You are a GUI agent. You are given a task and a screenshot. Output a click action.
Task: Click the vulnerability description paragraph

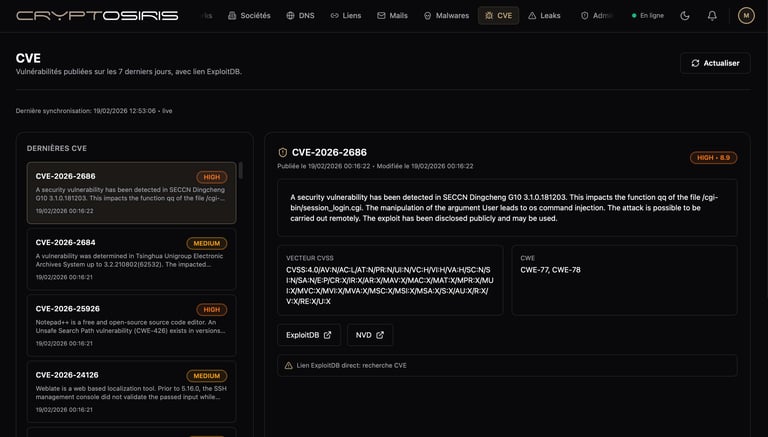click(504, 208)
